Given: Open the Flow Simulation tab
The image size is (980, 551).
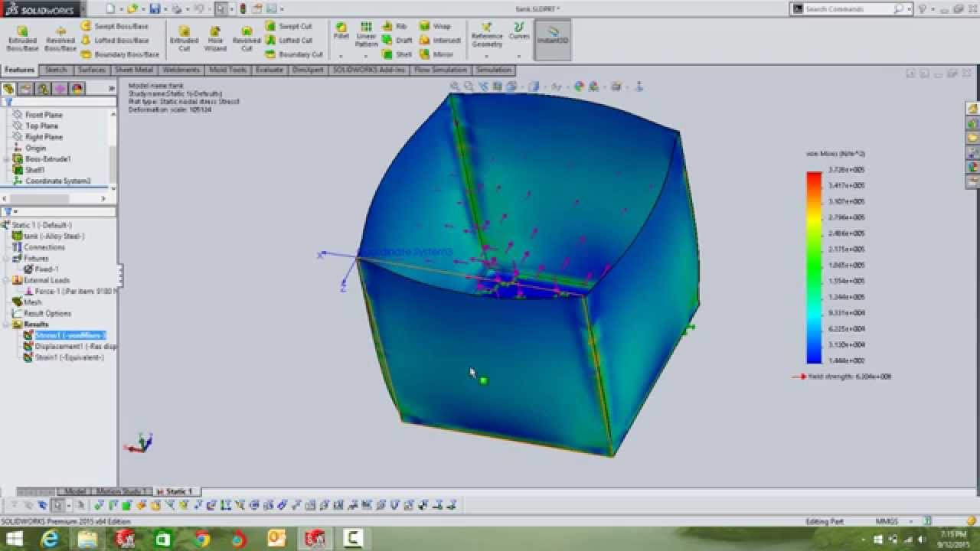Looking at the screenshot, I should [440, 70].
